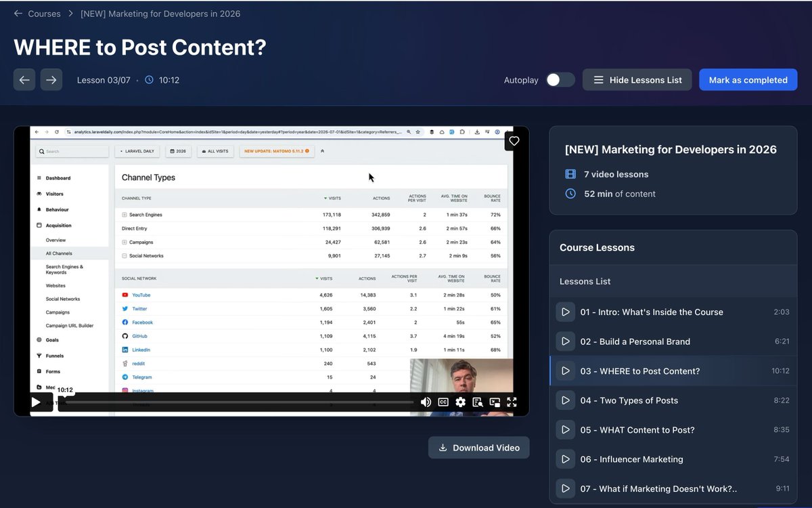
Task: Open the video transcript search icon
Action: (478, 402)
